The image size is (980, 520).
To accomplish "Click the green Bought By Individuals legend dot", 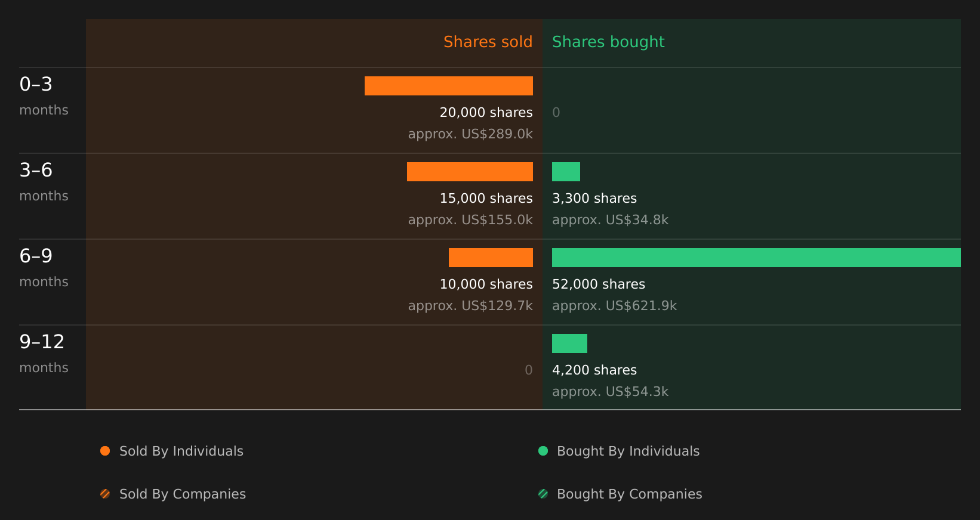I will pyautogui.click(x=543, y=451).
